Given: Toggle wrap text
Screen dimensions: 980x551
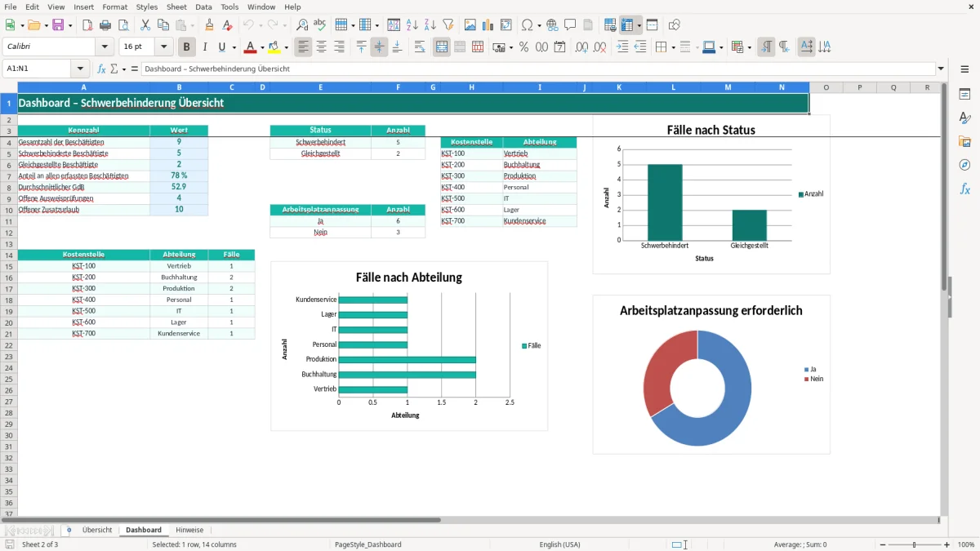Looking at the screenshot, I should 420,47.
